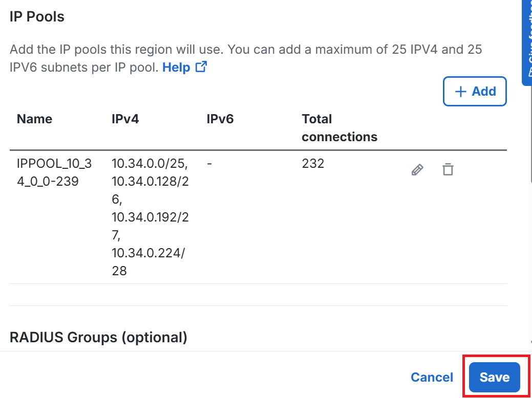Open the Give feedback side tab
532x398 pixels.
tap(526, 42)
